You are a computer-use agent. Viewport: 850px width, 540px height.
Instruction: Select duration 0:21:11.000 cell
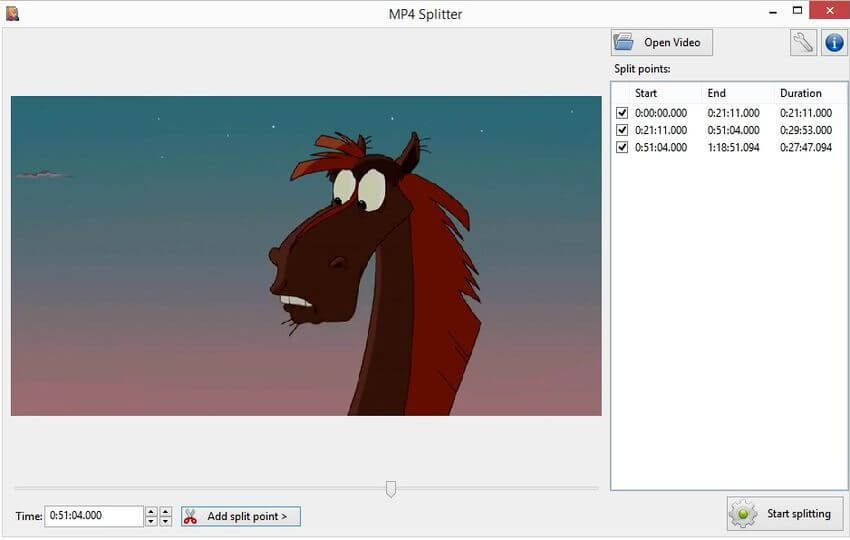tap(806, 113)
